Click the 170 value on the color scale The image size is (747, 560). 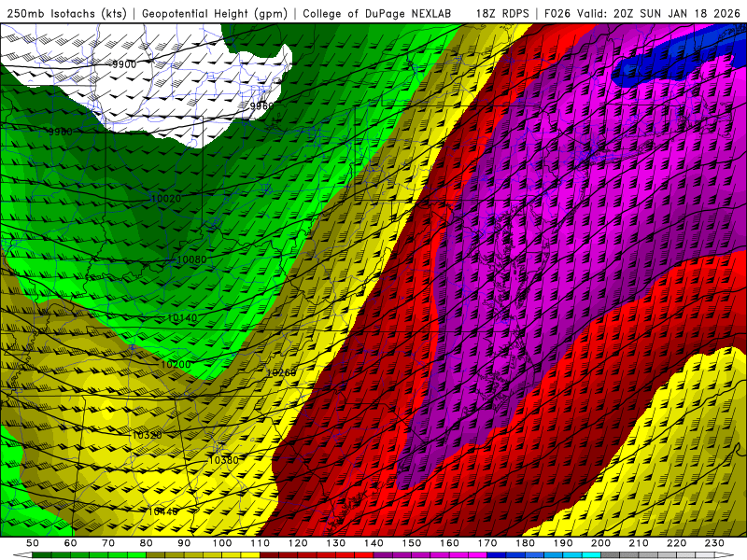tap(487, 543)
